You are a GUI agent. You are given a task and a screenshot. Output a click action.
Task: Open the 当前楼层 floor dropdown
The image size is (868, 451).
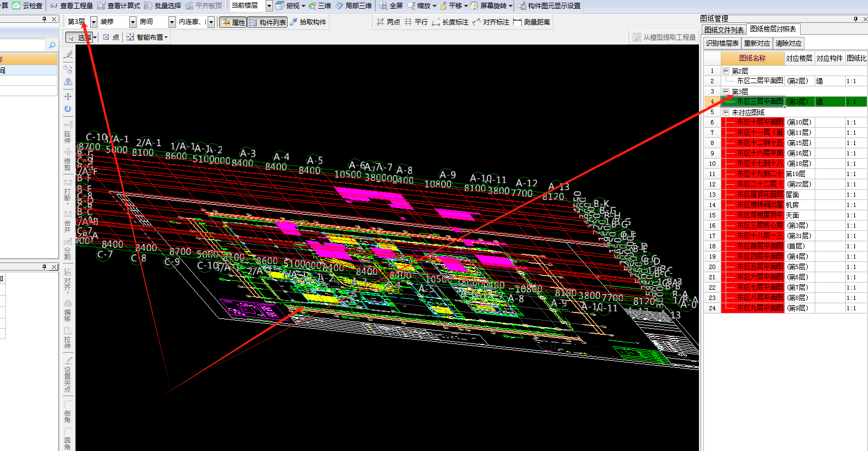(269, 5)
